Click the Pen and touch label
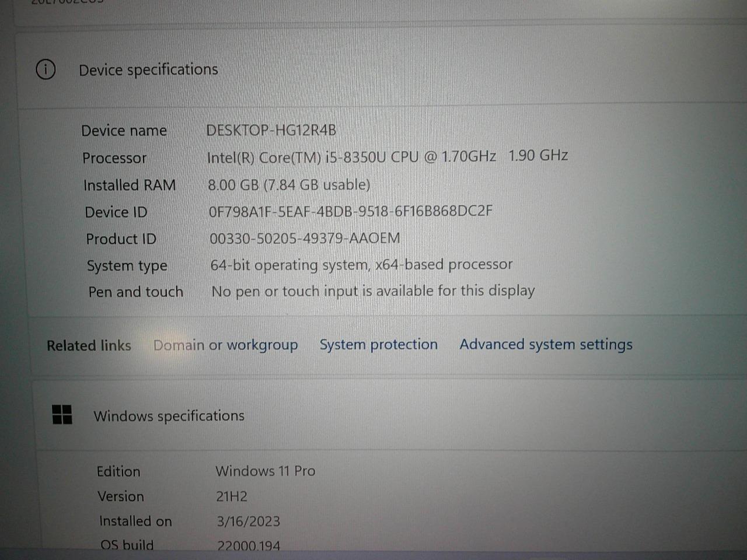Screen dimensions: 747x560 pos(135,292)
